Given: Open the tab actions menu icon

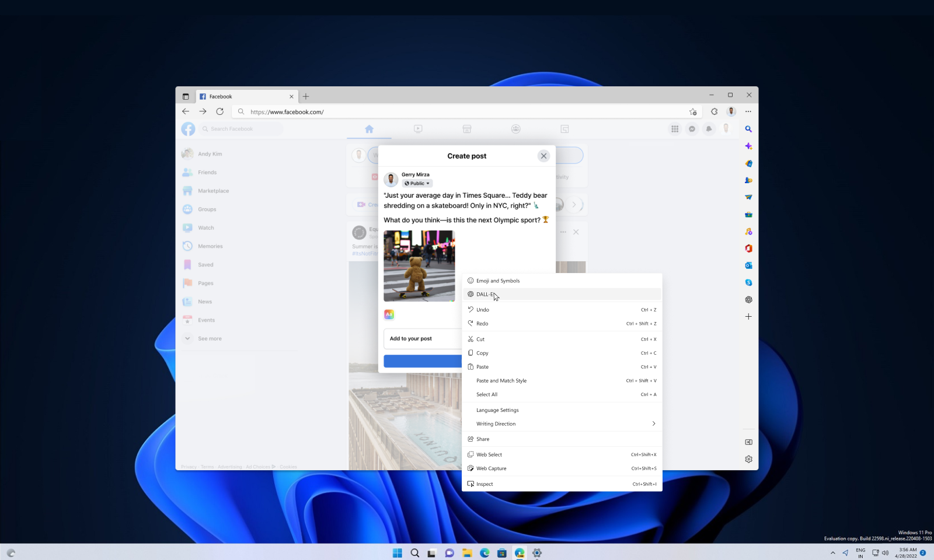Looking at the screenshot, I should 186,96.
